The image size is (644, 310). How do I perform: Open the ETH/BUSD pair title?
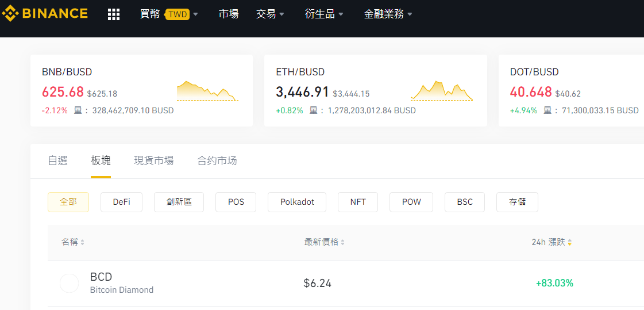click(300, 72)
